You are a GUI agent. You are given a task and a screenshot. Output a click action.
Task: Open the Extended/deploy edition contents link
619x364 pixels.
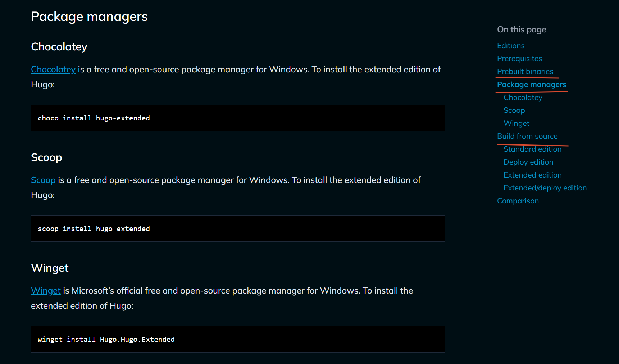pyautogui.click(x=545, y=188)
